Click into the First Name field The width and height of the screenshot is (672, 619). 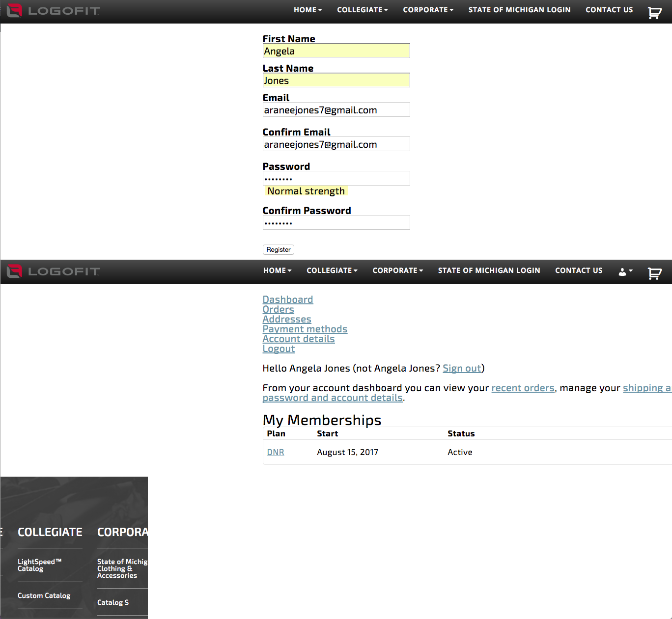336,51
